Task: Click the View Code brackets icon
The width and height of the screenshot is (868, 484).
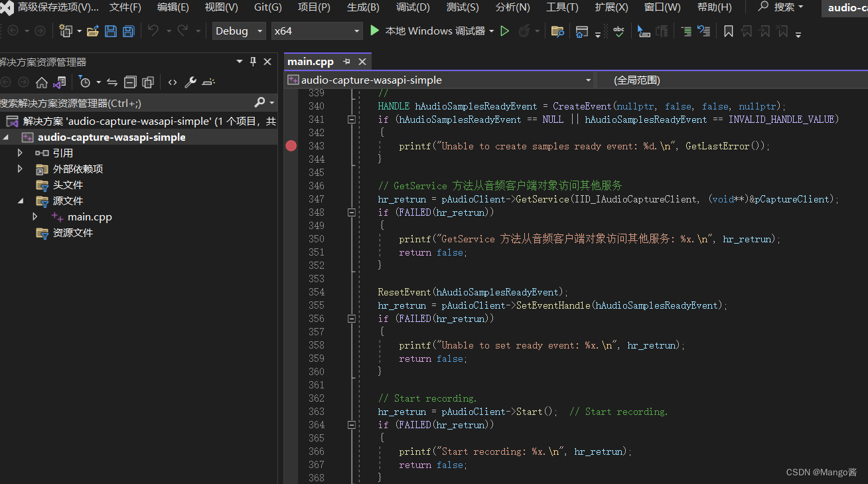Action: point(173,82)
